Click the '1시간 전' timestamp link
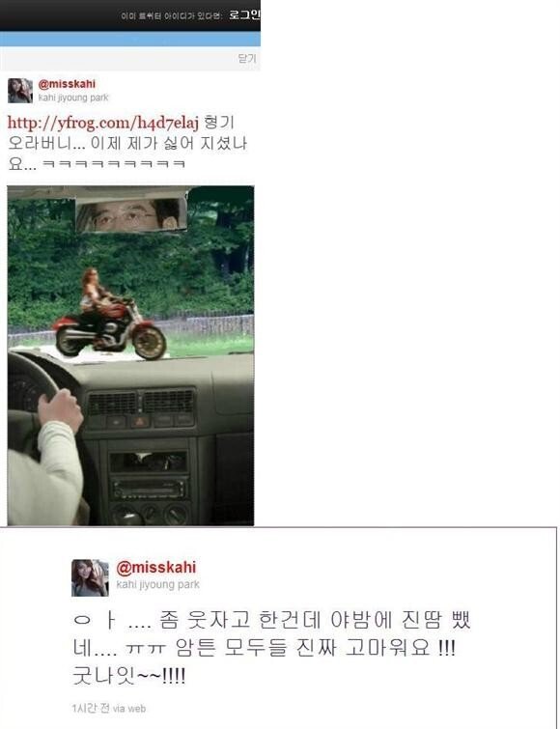Screen dimensions: 560x729 pyautogui.click(x=91, y=708)
